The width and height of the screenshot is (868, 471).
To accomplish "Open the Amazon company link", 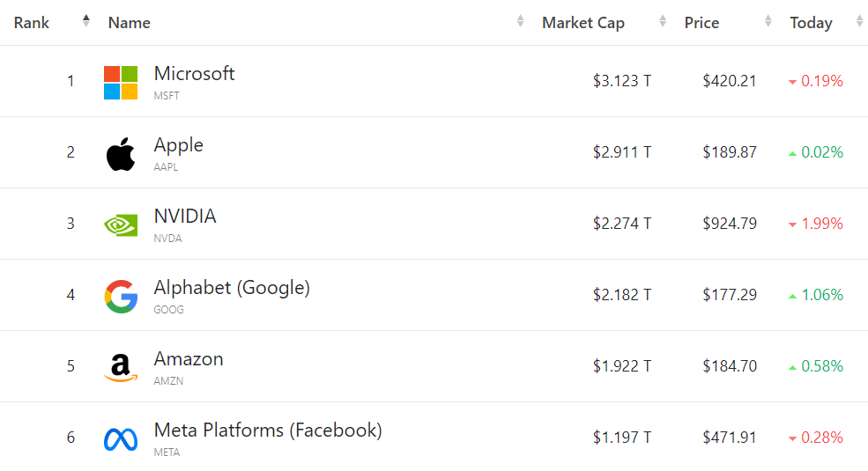I will pyautogui.click(x=189, y=359).
